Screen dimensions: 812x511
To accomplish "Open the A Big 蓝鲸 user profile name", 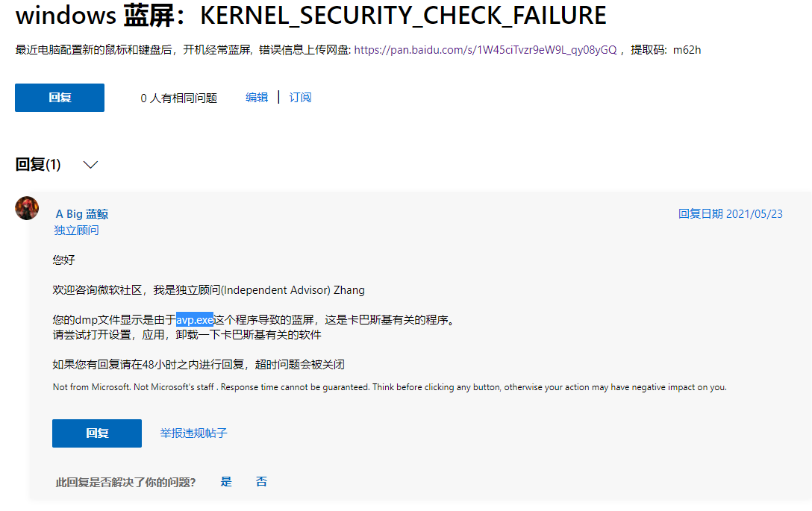I will [x=82, y=214].
